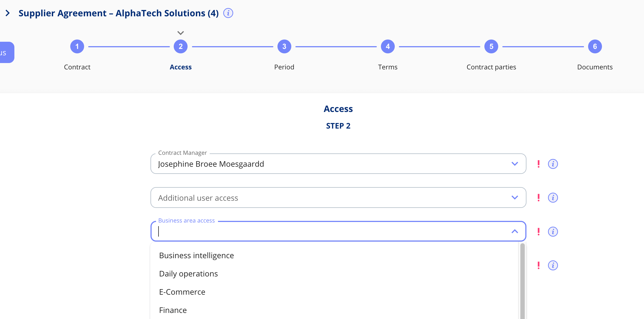Collapse the stepper with the top chevron
The height and width of the screenshot is (319, 644).
pos(180,32)
